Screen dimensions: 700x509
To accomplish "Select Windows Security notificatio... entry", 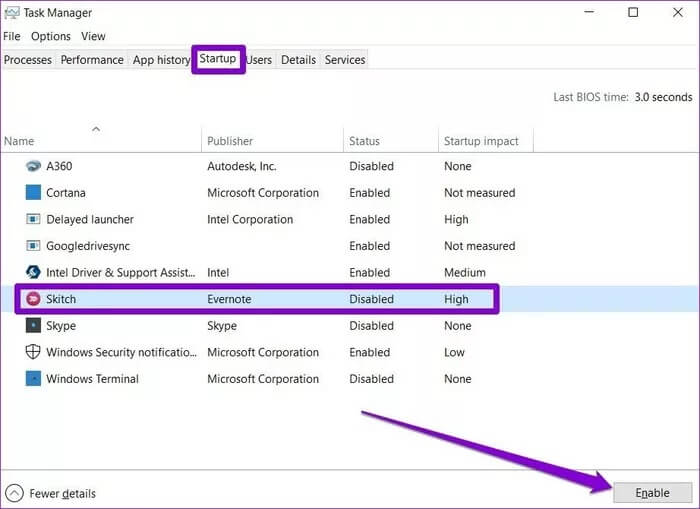I will pyautogui.click(x=121, y=352).
